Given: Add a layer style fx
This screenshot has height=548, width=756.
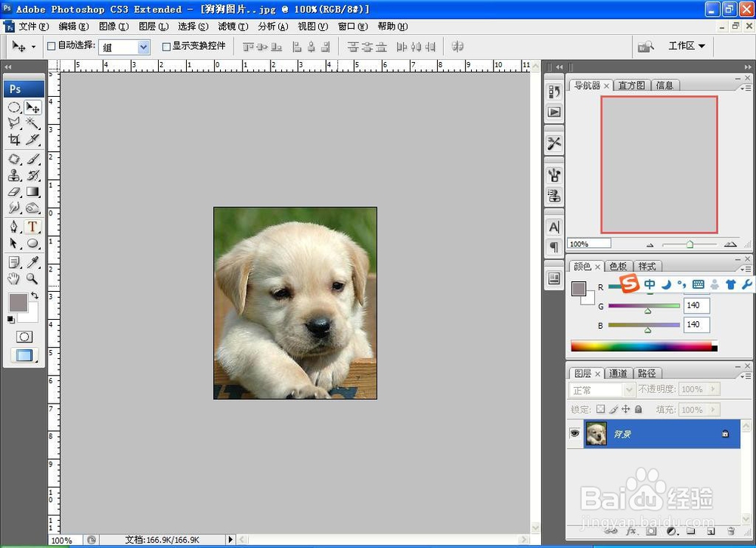Looking at the screenshot, I should tap(631, 531).
